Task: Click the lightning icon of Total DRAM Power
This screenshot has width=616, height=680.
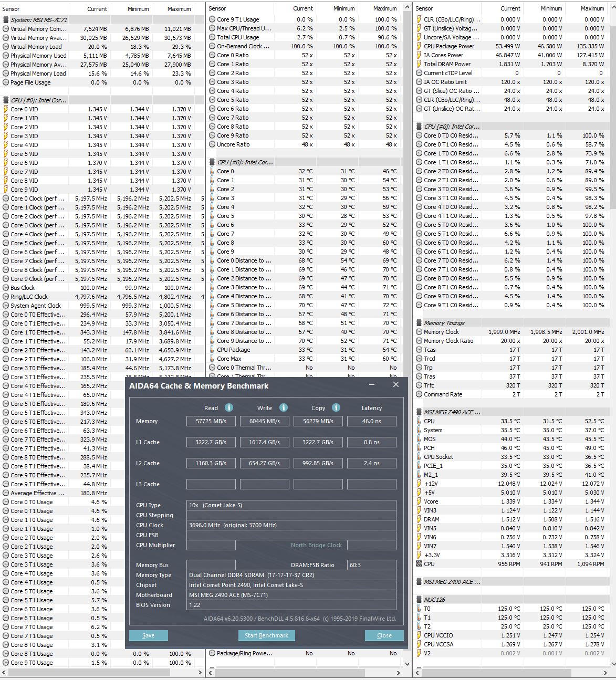Action: point(419,64)
